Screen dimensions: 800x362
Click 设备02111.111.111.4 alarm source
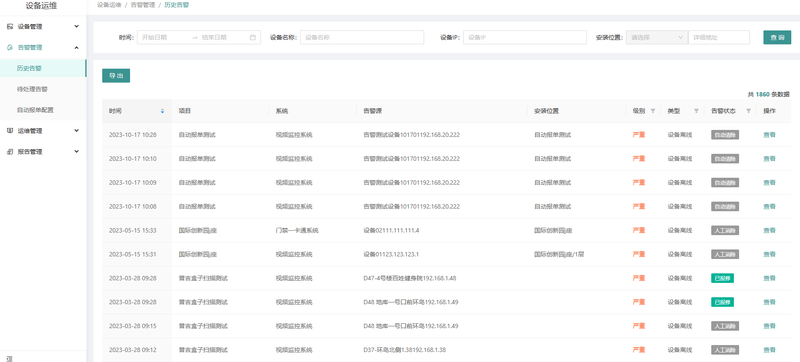pyautogui.click(x=391, y=230)
